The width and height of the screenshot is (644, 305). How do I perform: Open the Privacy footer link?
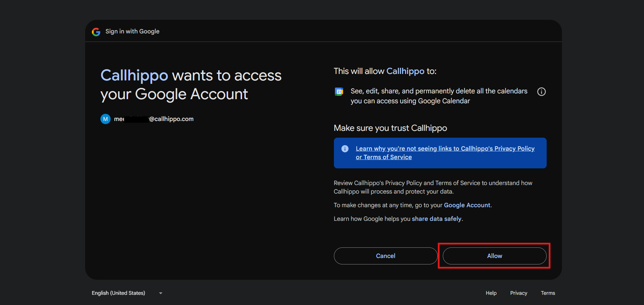pyautogui.click(x=518, y=293)
